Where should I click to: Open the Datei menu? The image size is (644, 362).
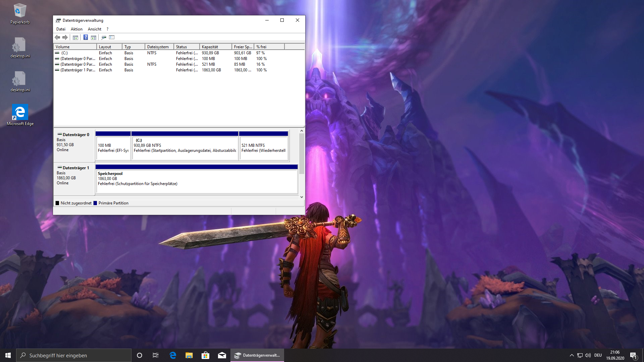point(61,29)
